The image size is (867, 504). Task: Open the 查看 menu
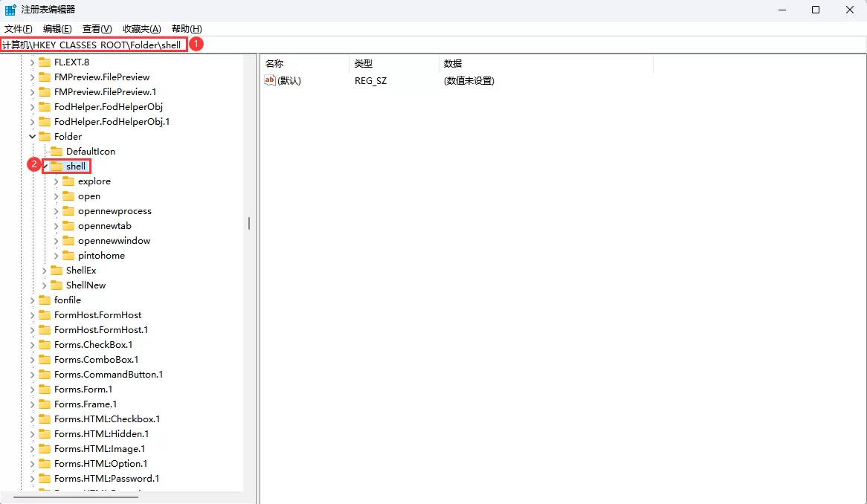coord(96,28)
